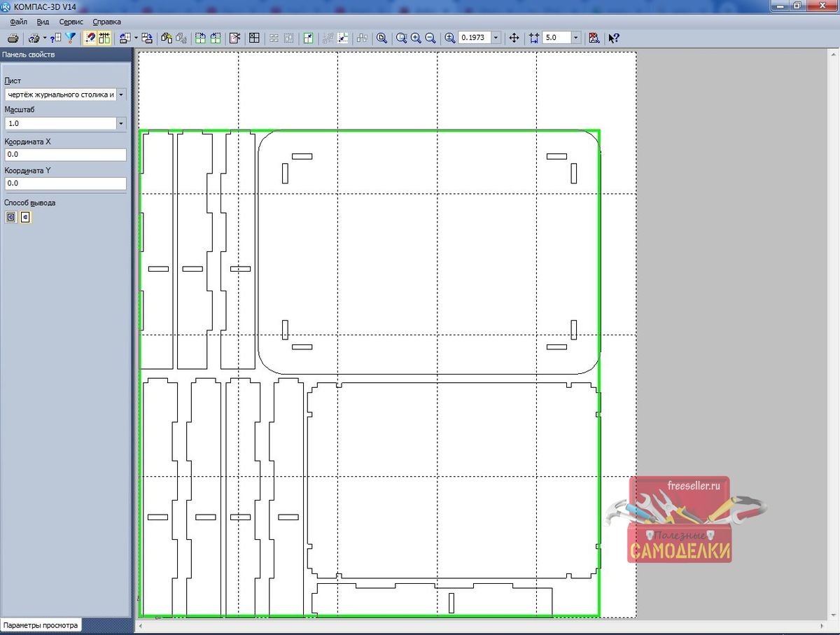Open the zoom scale 0.1973 dropdown
The image size is (840, 635).
click(x=496, y=38)
